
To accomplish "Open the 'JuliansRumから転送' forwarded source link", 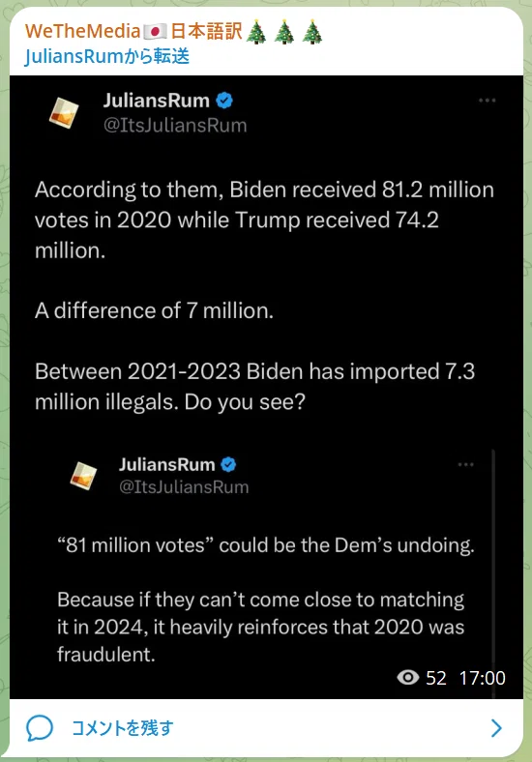I will (x=107, y=56).
